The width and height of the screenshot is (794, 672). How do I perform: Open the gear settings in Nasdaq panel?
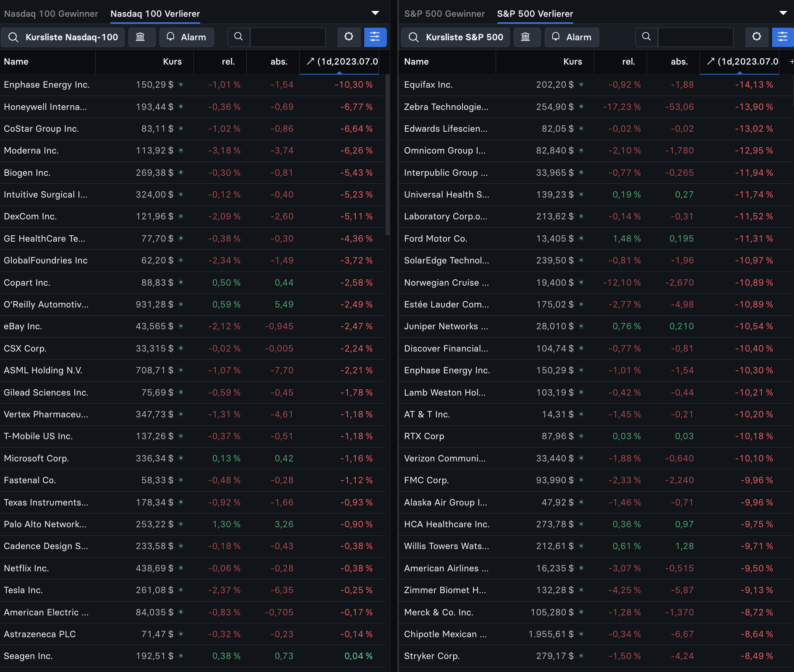coord(349,37)
